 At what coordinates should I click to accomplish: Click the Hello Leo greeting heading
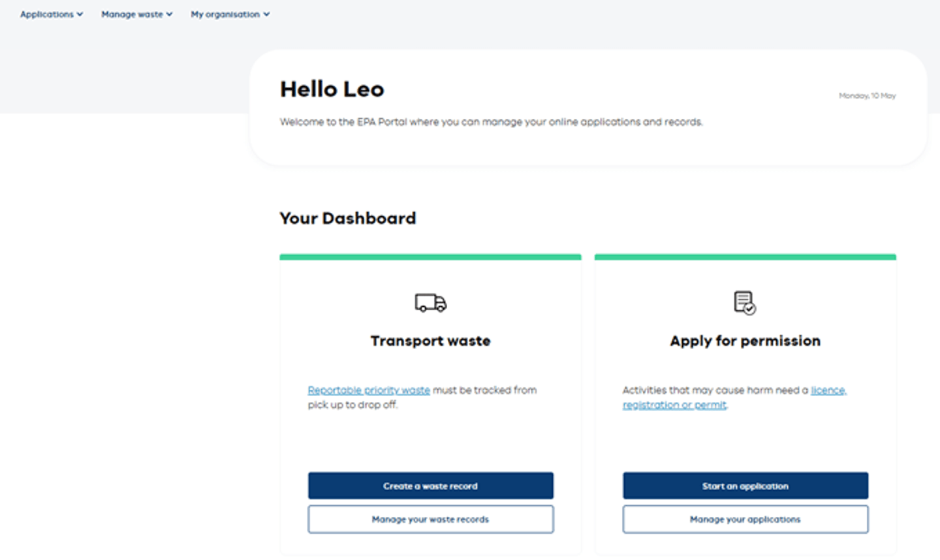[332, 89]
